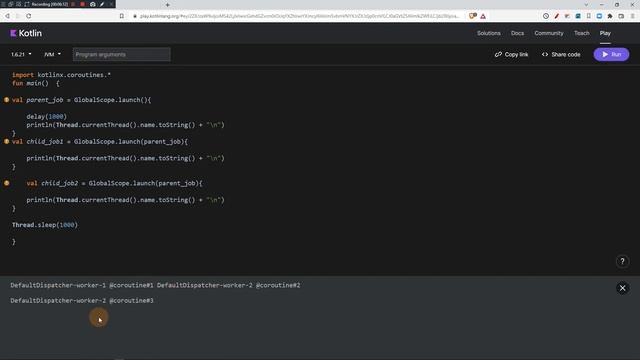Image resolution: width=640 pixels, height=360 pixels.
Task: Click 'fun main()' declaration
Action: [x=30, y=83]
